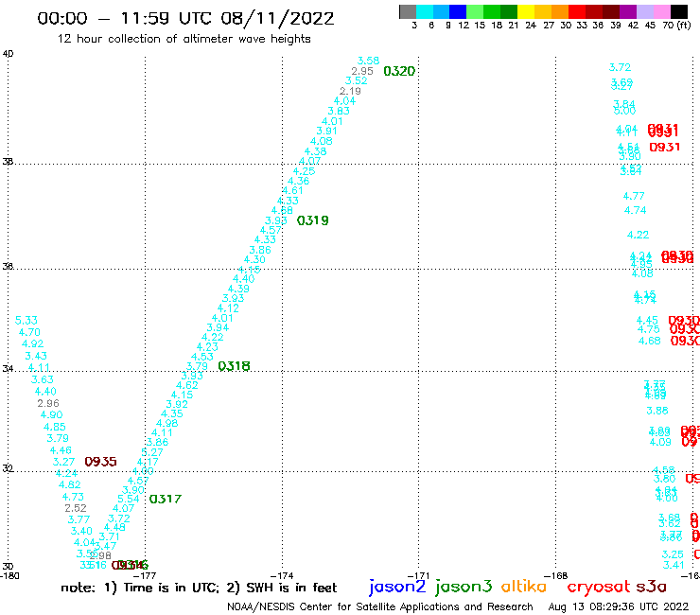Click the red 'cryosat' satellite label
This screenshot has width=700, height=615.
click(x=599, y=587)
